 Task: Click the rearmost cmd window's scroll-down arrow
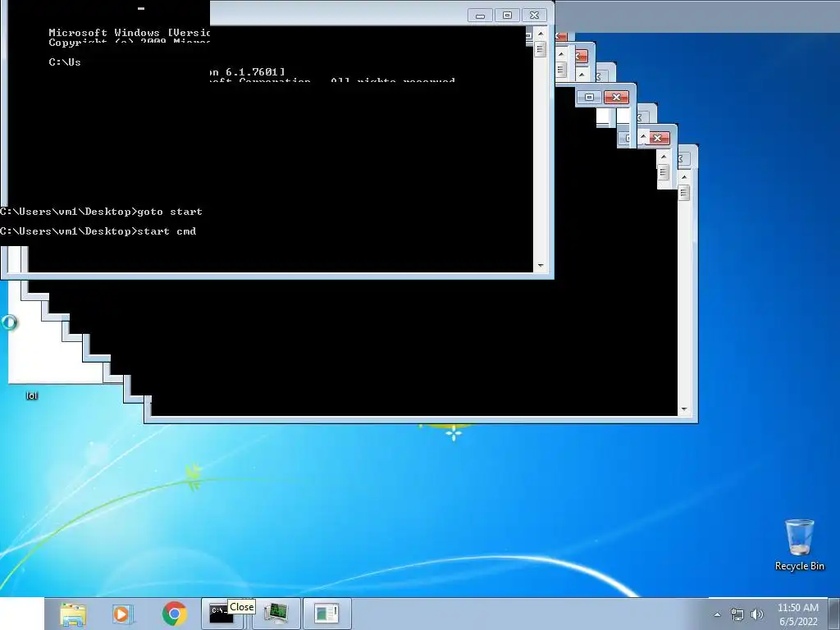(x=683, y=409)
